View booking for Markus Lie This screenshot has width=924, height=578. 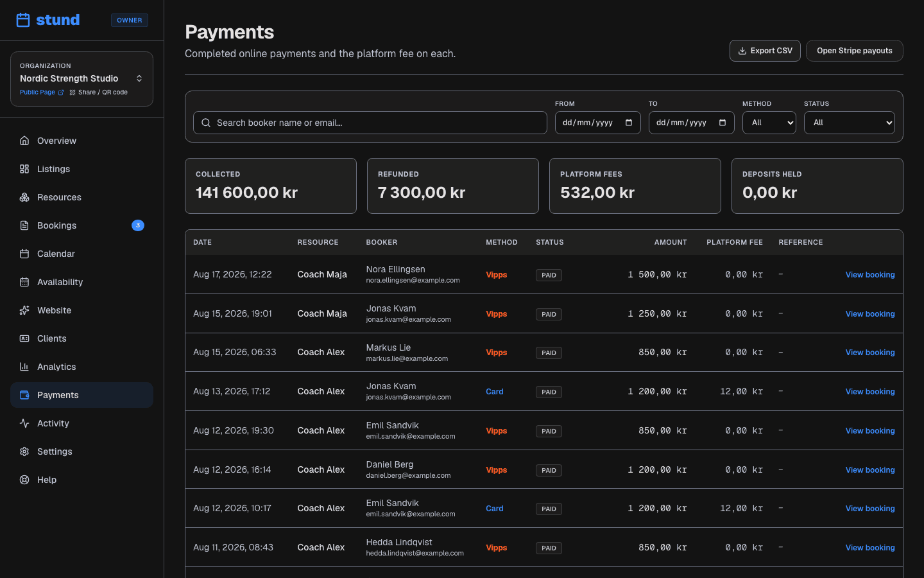(870, 353)
